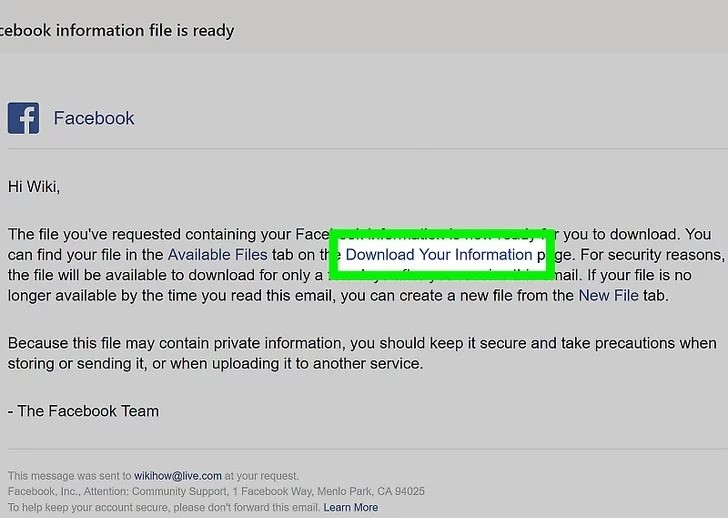Click the wikihow@live.com email address
The height and width of the screenshot is (518, 728).
(x=178, y=476)
